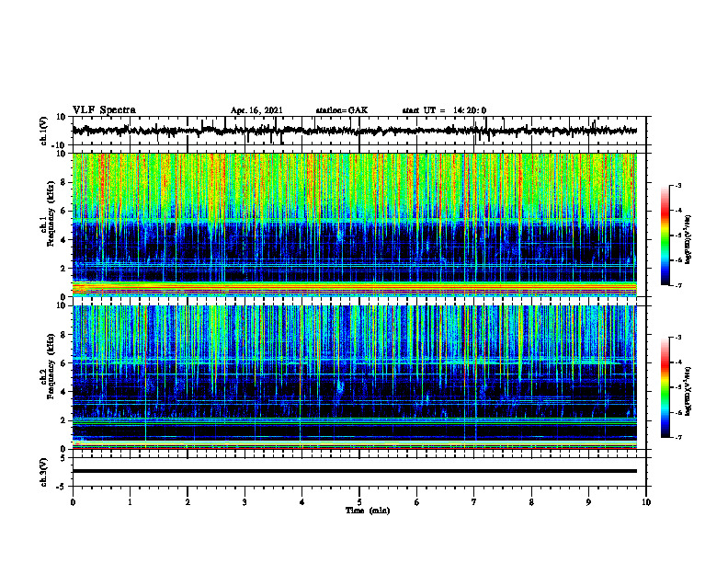Click the time axis tick label "5"
Viewport: 728px width, 563px height.
(359, 502)
